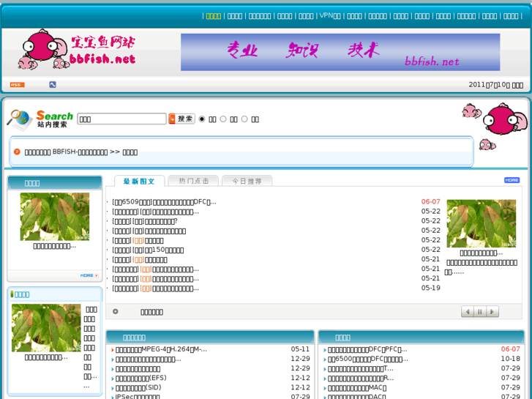Open the 6500 DFC article dated 10-18
Viewport: 532px width, 399px height.
click(368, 359)
